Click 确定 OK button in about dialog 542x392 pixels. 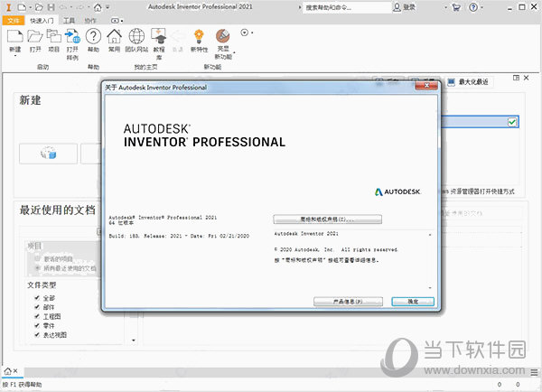tap(413, 302)
